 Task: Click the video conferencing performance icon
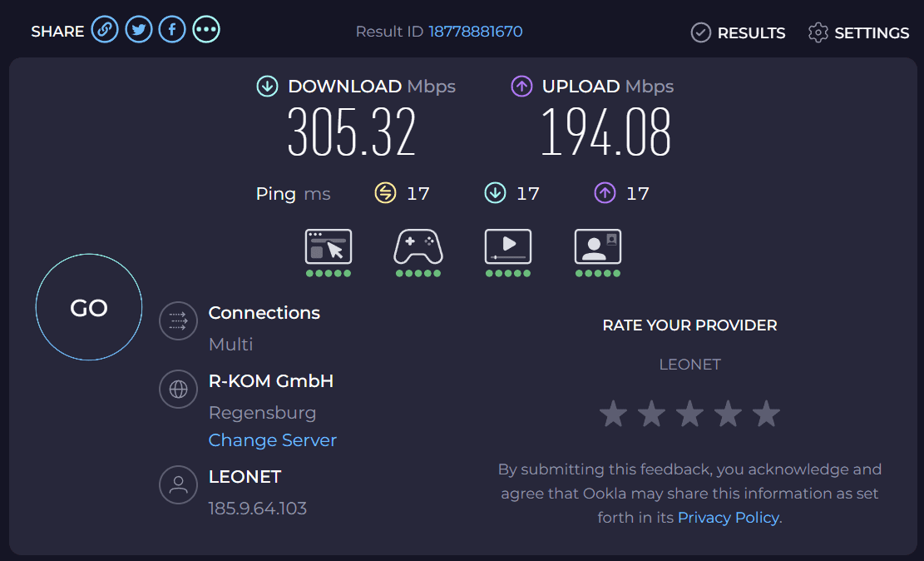click(x=598, y=247)
